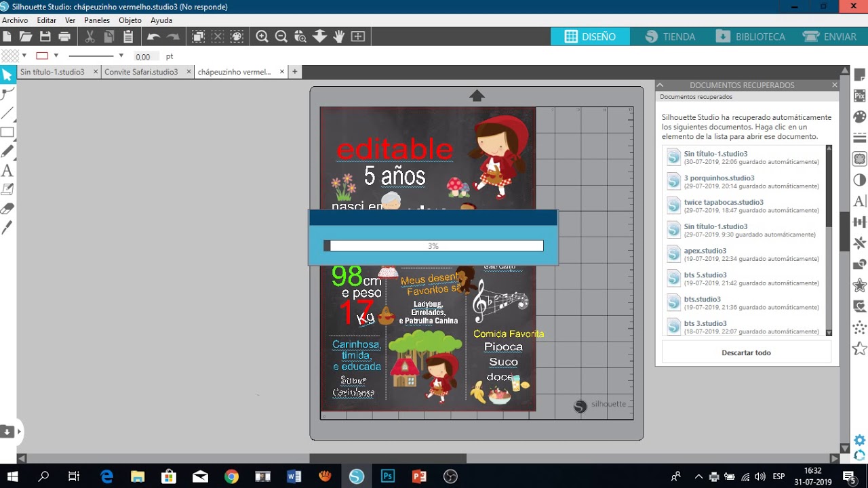Select the Eraser tool
Image resolution: width=868 pixels, height=488 pixels.
pos(7,208)
